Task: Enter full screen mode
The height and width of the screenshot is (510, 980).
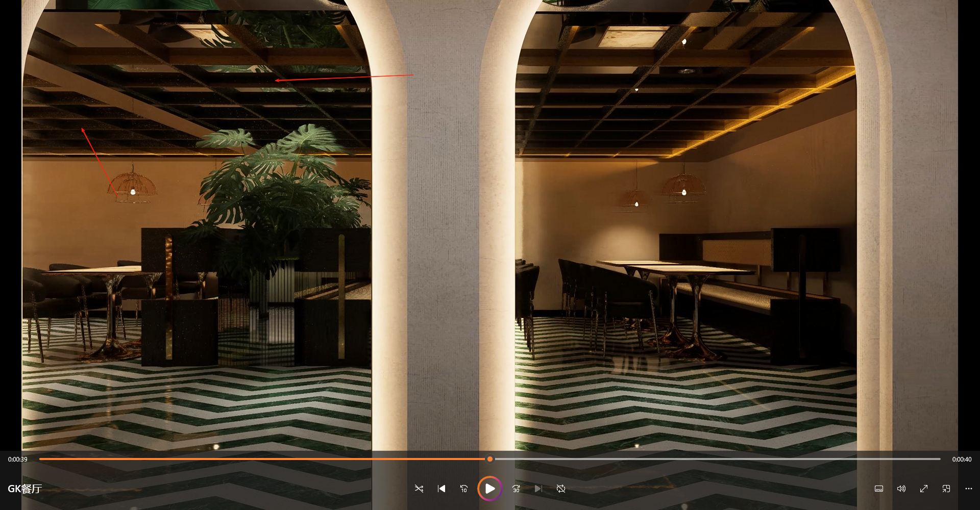Action: coord(924,489)
